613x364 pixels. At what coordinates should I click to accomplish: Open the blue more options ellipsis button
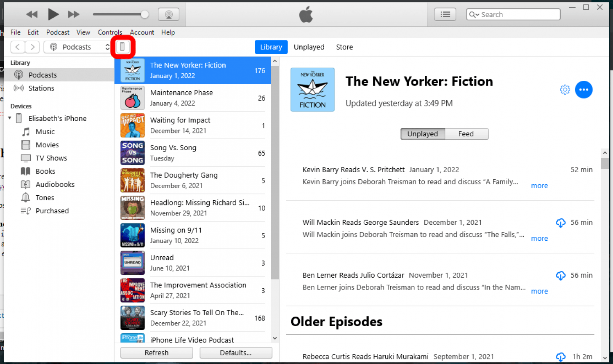coord(584,90)
